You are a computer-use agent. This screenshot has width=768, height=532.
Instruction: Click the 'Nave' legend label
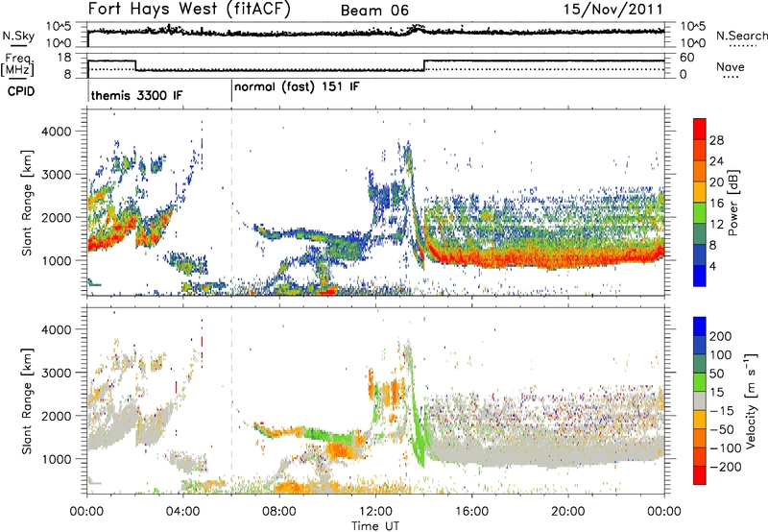[731, 66]
